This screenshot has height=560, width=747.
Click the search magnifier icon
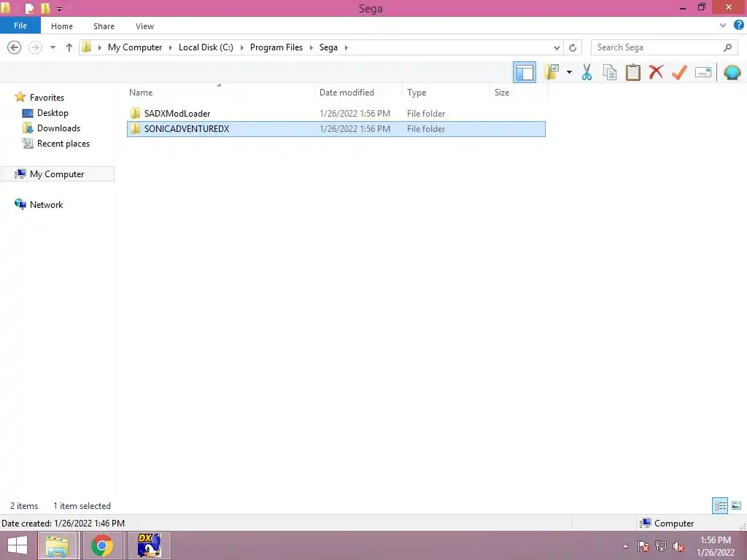pos(727,47)
